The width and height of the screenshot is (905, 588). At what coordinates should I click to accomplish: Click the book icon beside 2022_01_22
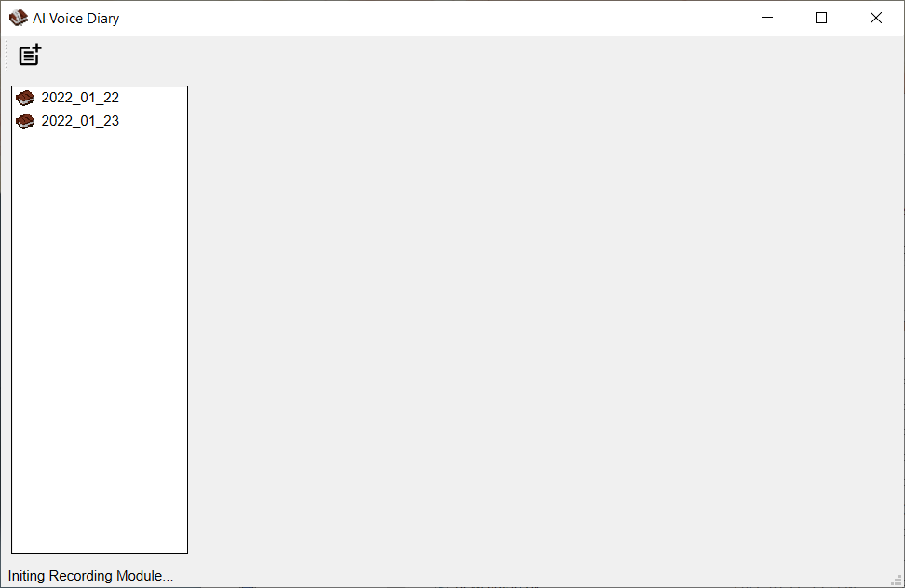click(25, 98)
